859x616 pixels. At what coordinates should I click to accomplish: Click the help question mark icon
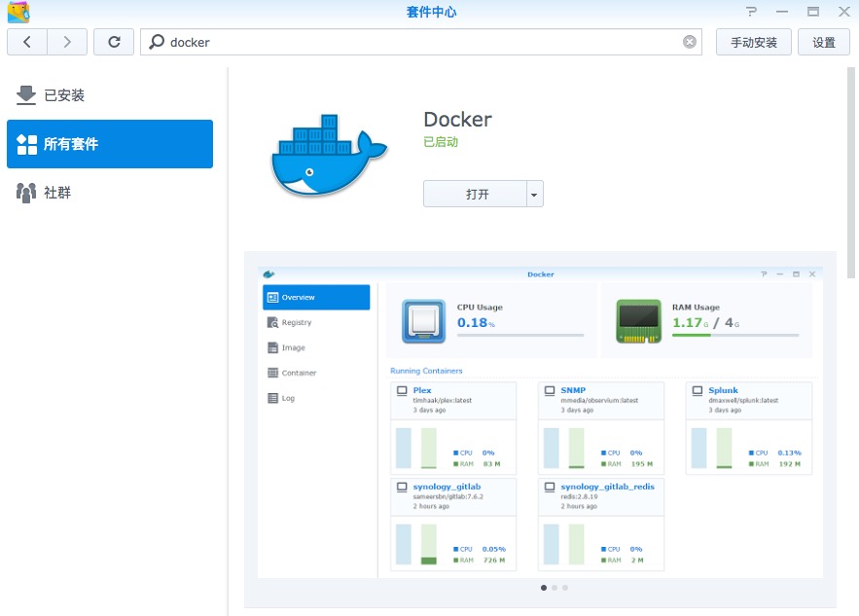tap(751, 12)
